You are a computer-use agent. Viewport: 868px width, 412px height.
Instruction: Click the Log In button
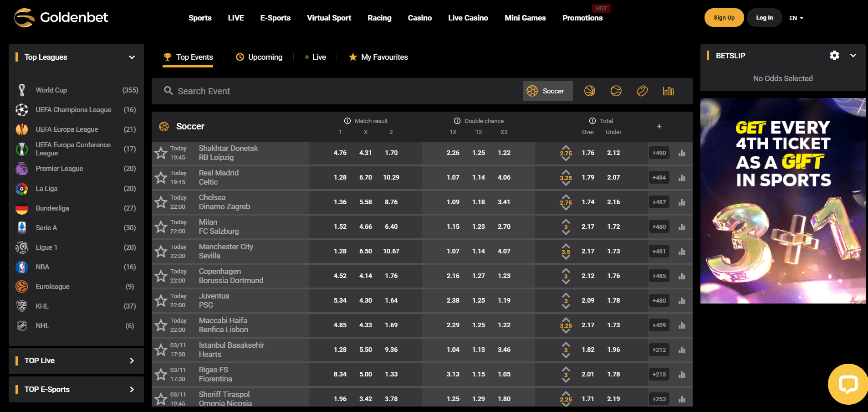(x=765, y=18)
